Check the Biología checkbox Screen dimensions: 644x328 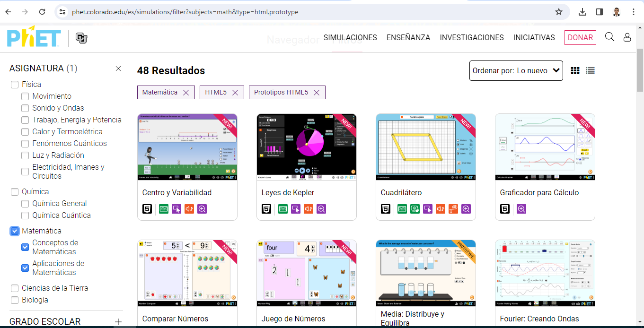click(15, 300)
